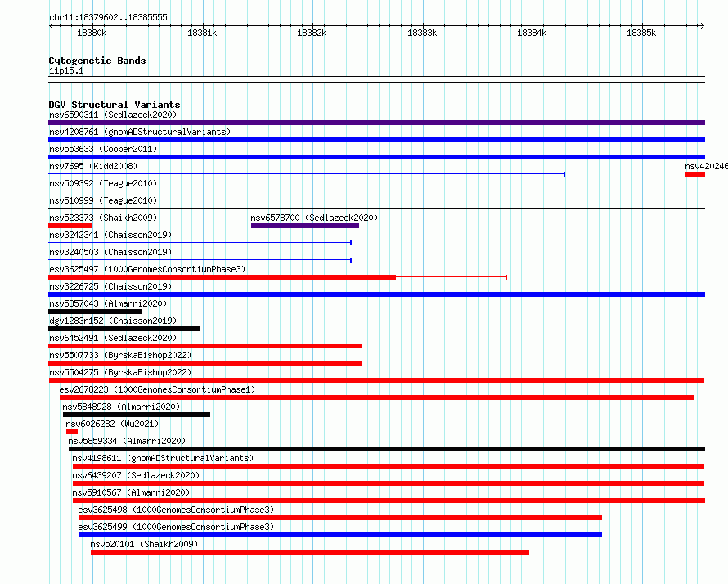Click the chr11:18379602..18385555 coordinates text
Screen dimensions: 728x584
[x=108, y=18]
